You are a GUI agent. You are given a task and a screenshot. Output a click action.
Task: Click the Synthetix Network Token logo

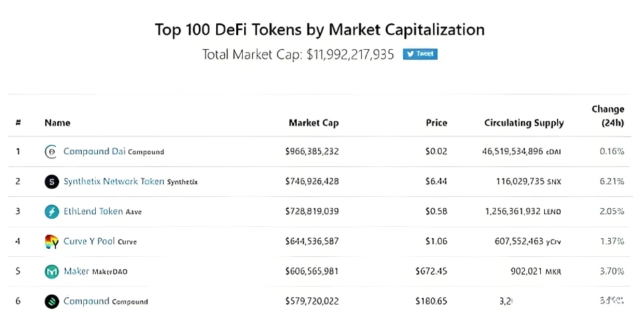pos(52,182)
